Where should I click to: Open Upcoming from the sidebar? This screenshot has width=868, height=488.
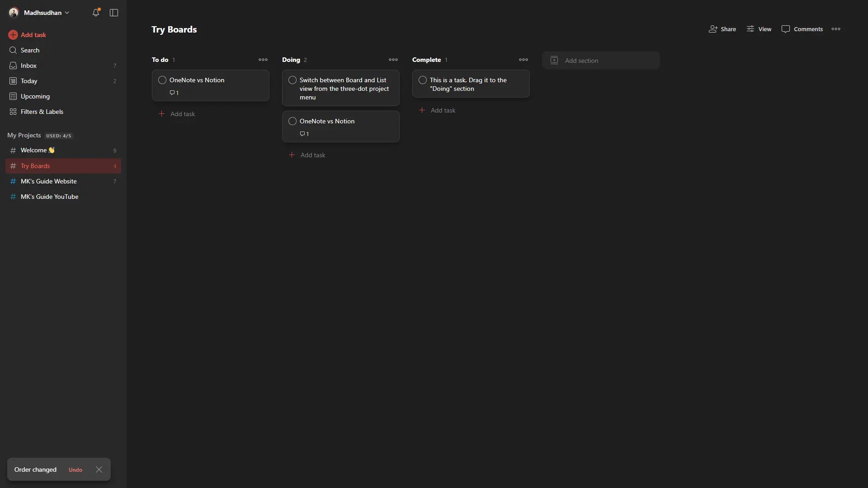coord(35,96)
